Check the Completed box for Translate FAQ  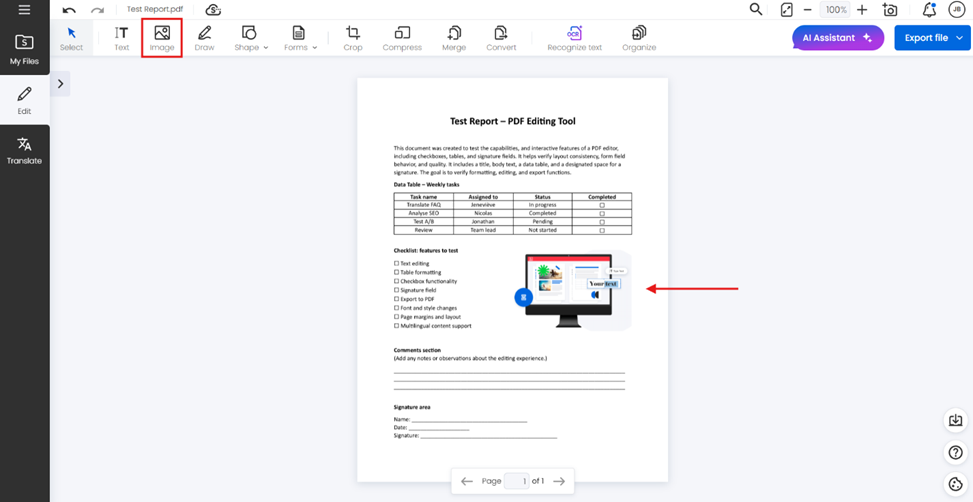(602, 205)
